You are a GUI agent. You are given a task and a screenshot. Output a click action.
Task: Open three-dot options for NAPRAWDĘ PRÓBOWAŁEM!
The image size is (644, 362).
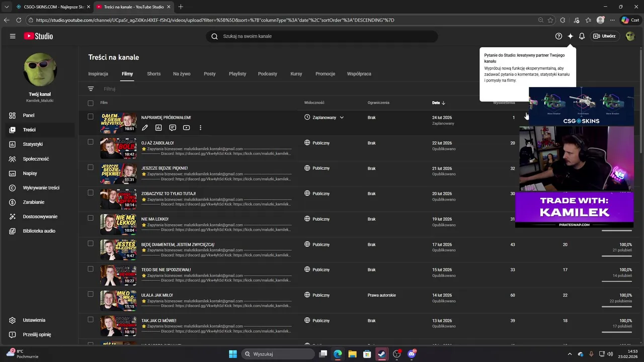[200, 128]
